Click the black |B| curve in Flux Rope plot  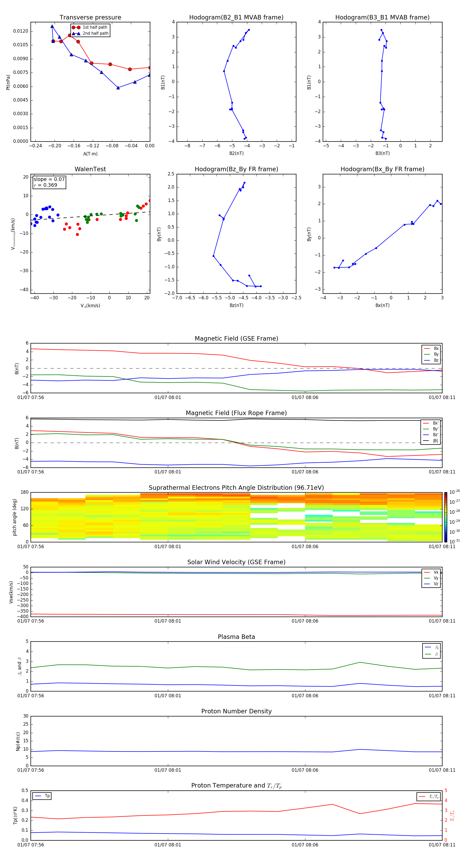[x=236, y=420]
